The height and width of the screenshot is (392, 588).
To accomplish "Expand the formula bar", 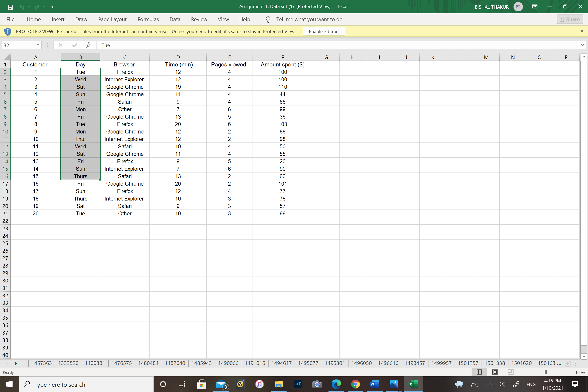I will (583, 45).
